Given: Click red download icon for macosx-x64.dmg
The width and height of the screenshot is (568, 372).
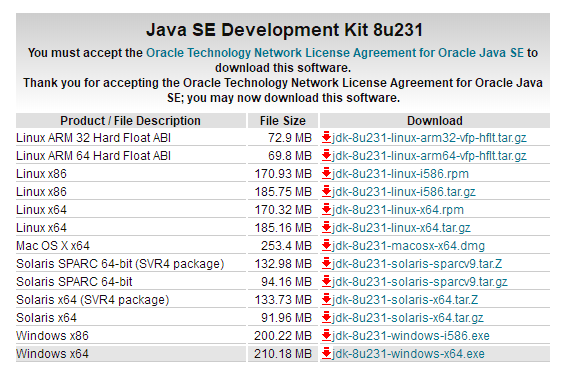Looking at the screenshot, I should coord(326,246).
